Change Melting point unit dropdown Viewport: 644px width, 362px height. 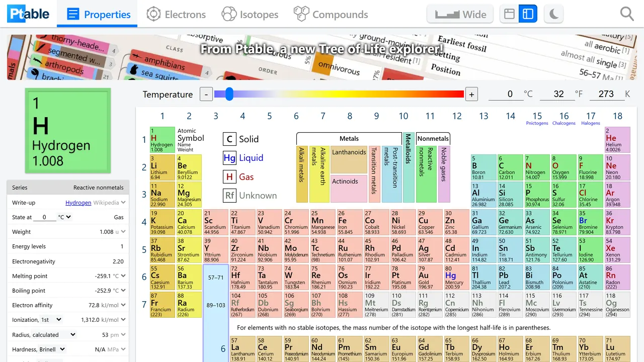coord(119,276)
